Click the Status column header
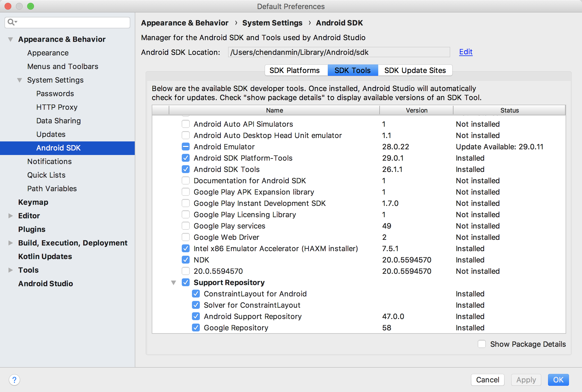 [x=510, y=110]
